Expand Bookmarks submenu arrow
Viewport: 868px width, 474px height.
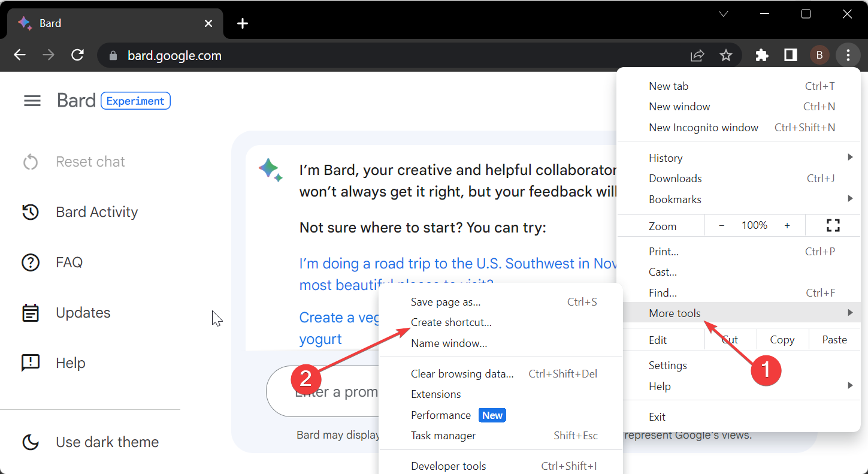point(850,198)
